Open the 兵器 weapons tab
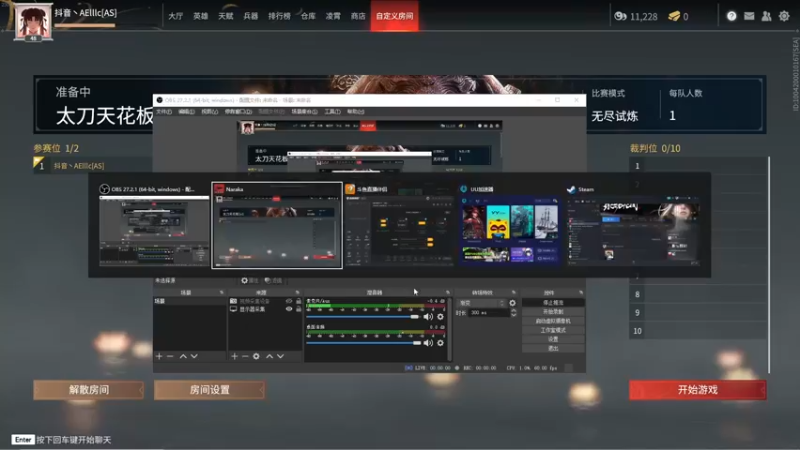Image resolution: width=800 pixels, height=450 pixels. (x=251, y=16)
